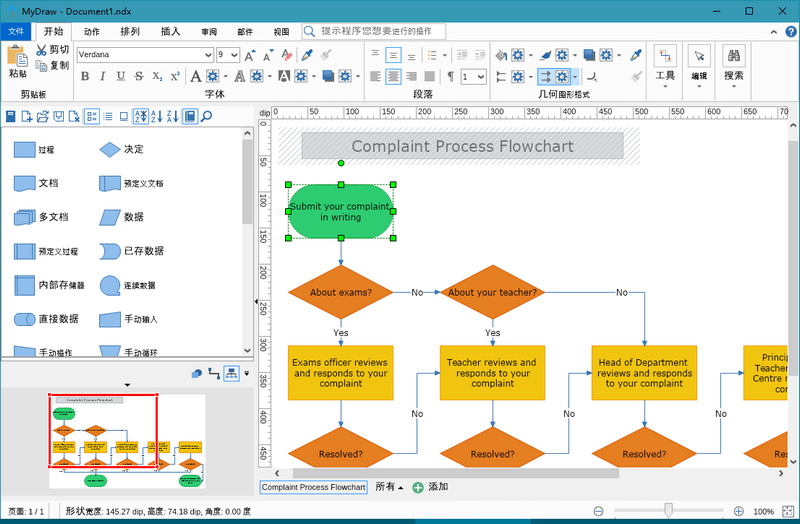
Task: Toggle center paragraph alignment
Action: (394, 76)
